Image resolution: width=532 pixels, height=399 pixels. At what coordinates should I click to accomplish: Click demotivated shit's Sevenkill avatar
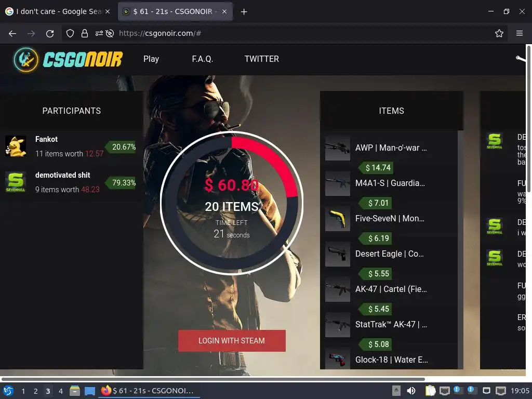click(16, 182)
